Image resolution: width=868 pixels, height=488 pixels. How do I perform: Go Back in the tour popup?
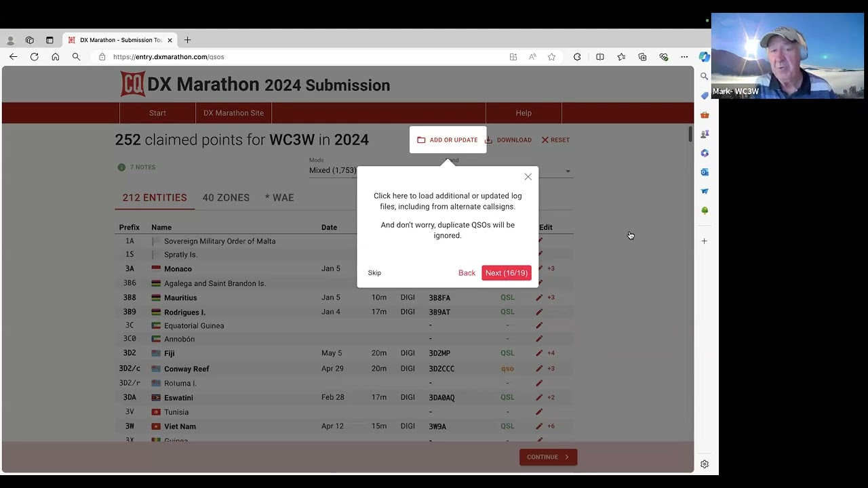(467, 273)
